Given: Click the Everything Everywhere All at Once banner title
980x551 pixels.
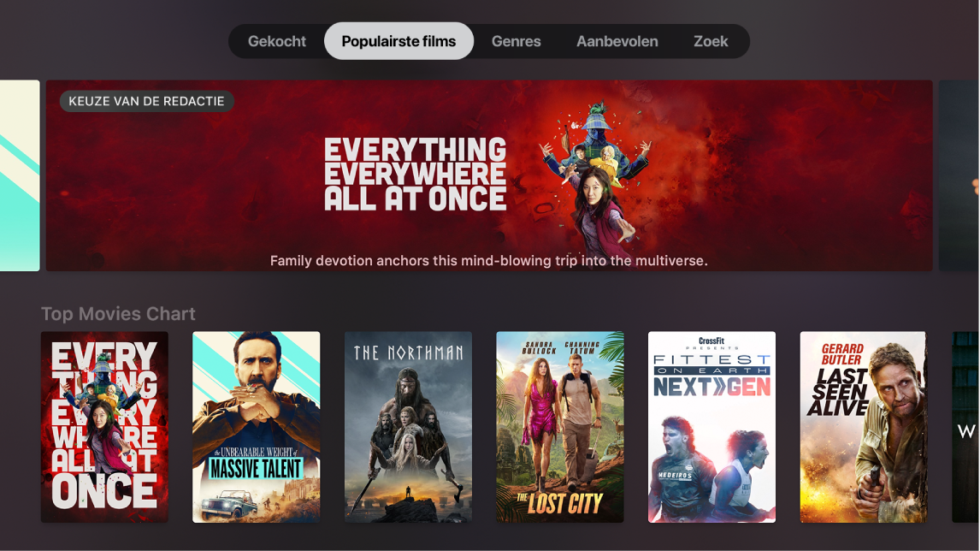Looking at the screenshot, I should click(x=415, y=174).
